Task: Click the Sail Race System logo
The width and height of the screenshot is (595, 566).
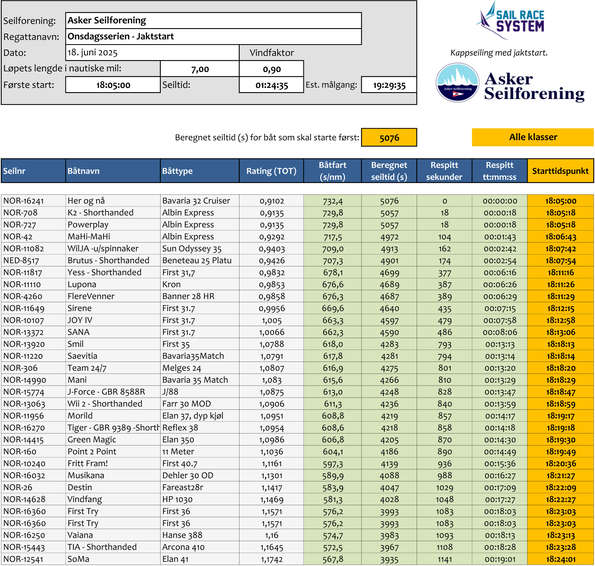Action: tap(511, 20)
